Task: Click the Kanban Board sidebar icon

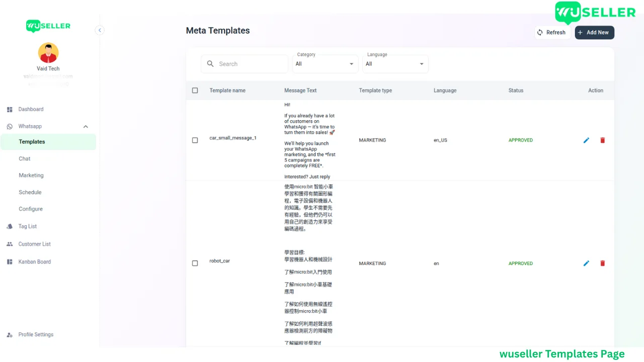Action: click(x=10, y=262)
